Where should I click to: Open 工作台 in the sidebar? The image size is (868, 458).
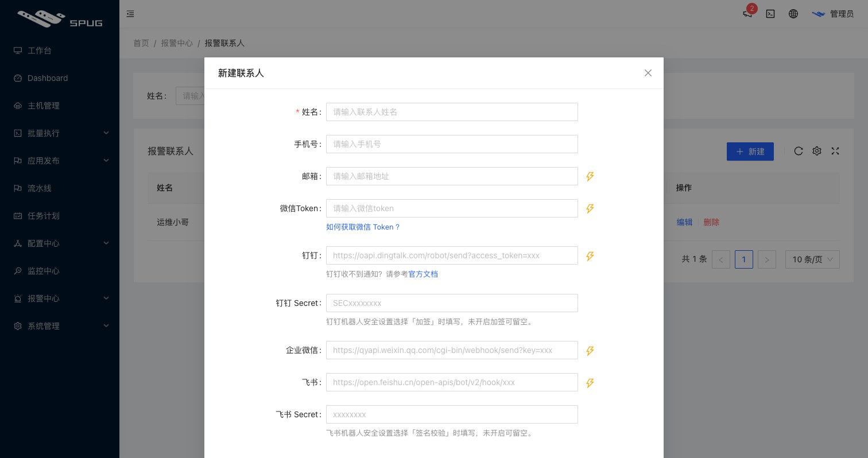(x=60, y=51)
